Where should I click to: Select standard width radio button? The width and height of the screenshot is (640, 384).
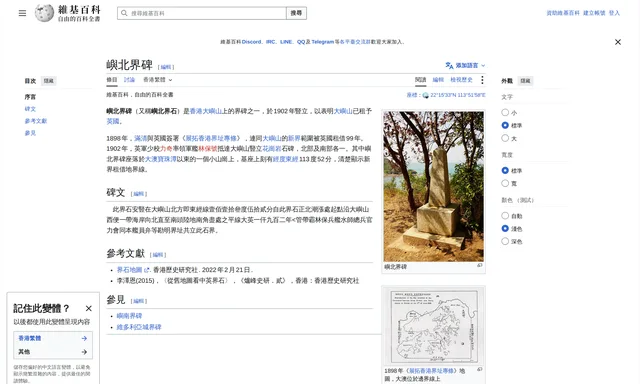pos(505,170)
